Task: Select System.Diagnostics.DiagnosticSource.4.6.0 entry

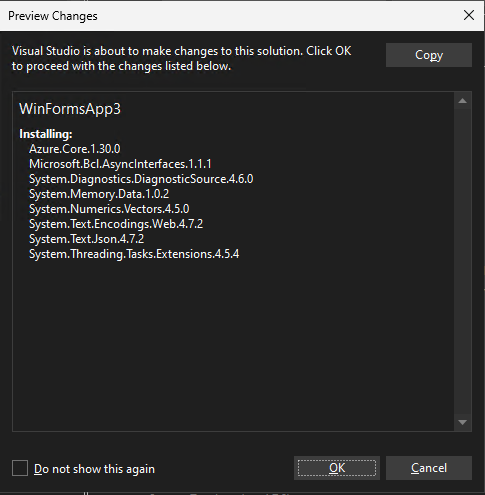Action: point(141,179)
